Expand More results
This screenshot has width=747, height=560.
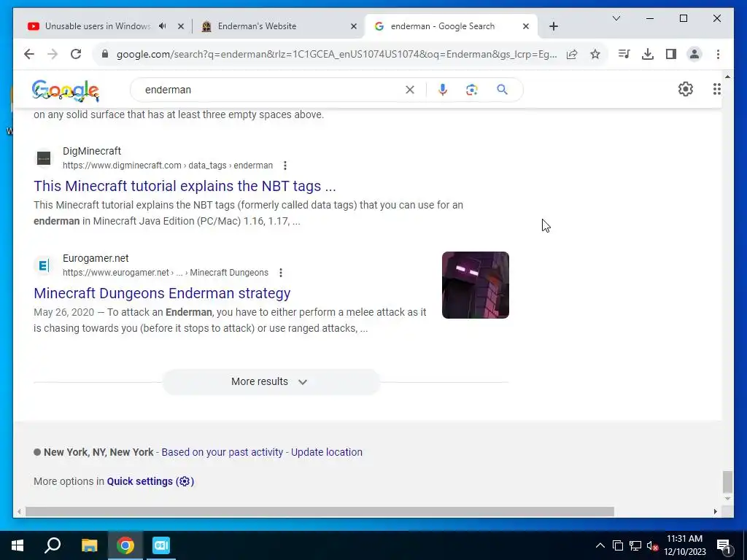(271, 382)
